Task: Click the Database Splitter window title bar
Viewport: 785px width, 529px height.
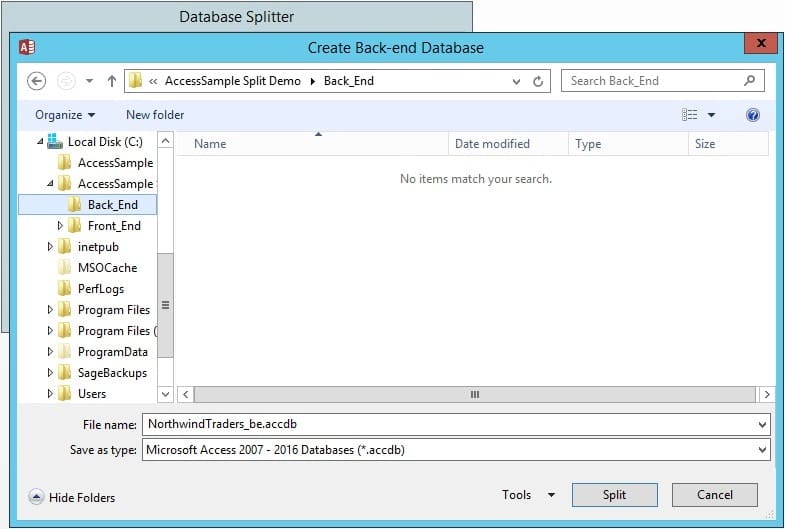Action: coord(236,17)
